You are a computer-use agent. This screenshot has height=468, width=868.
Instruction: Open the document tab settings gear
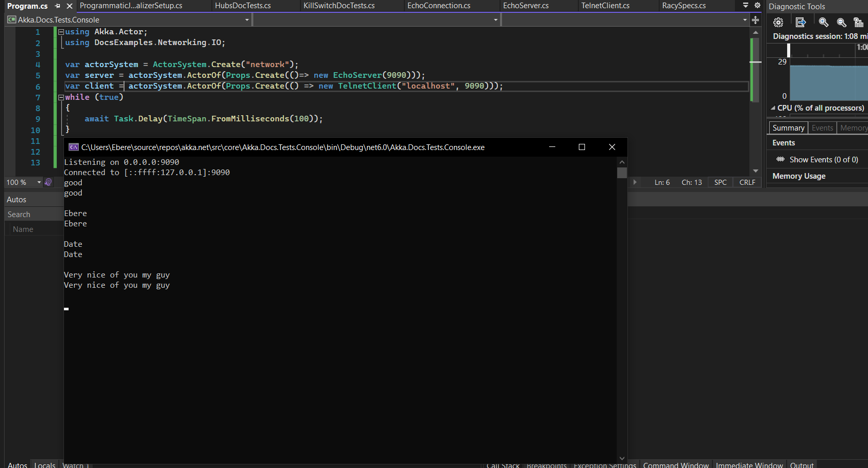point(757,6)
